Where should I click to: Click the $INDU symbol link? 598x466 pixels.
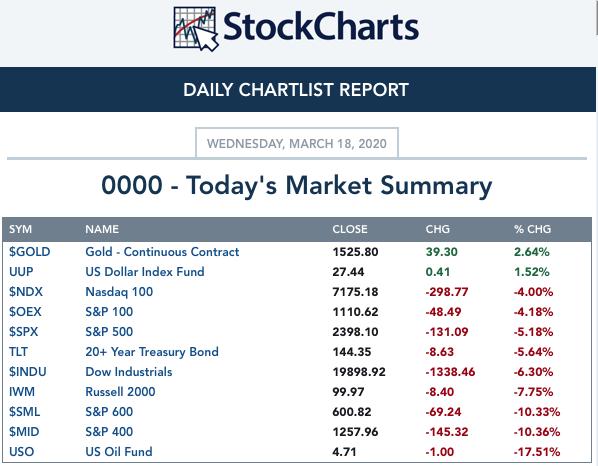pyautogui.click(x=28, y=372)
